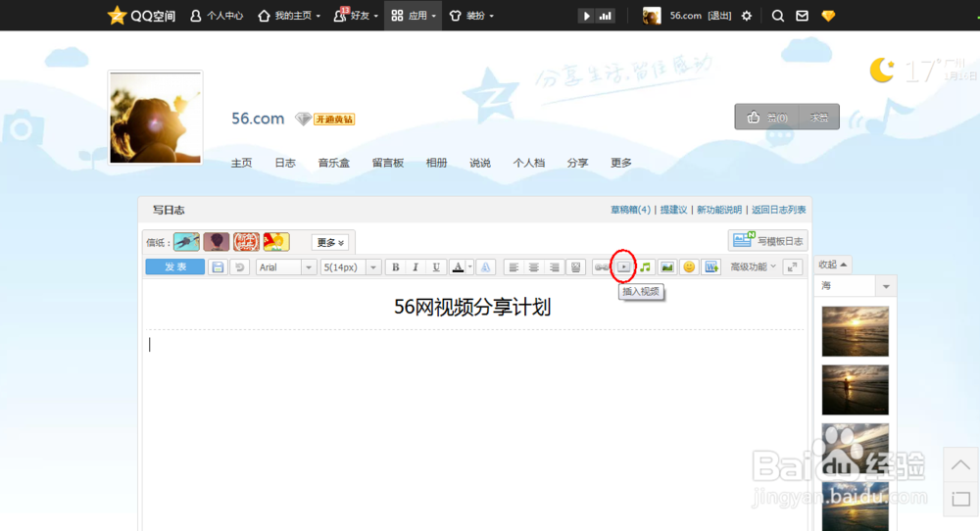Align text to the left
This screenshot has height=531, width=980.
tap(514, 267)
